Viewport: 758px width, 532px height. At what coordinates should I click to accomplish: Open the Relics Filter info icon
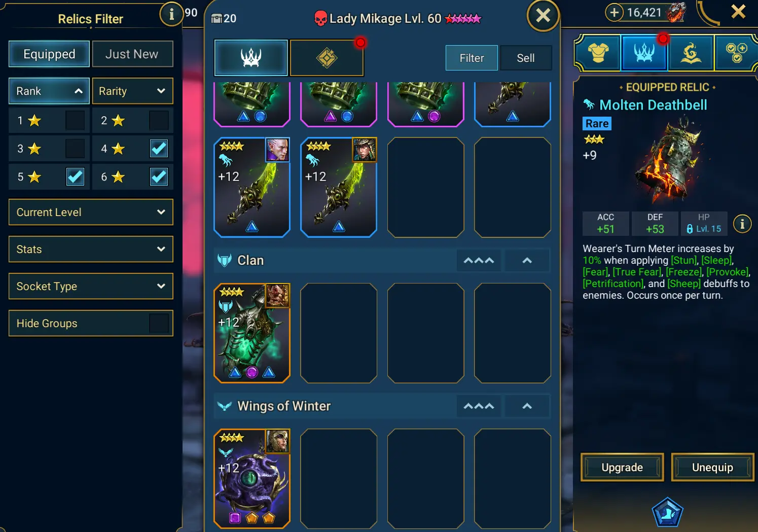(171, 14)
